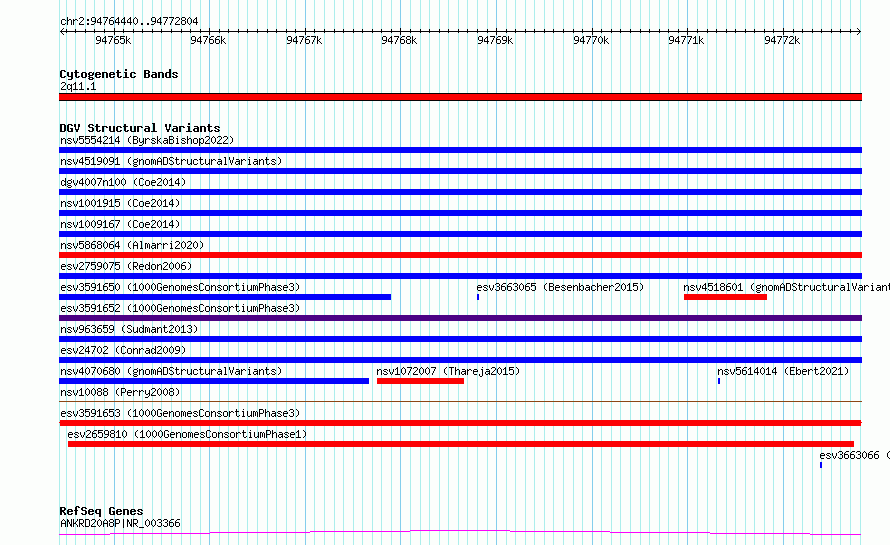Click the Cytogenetic Bands track heading
The height and width of the screenshot is (545, 890).
[x=119, y=74]
